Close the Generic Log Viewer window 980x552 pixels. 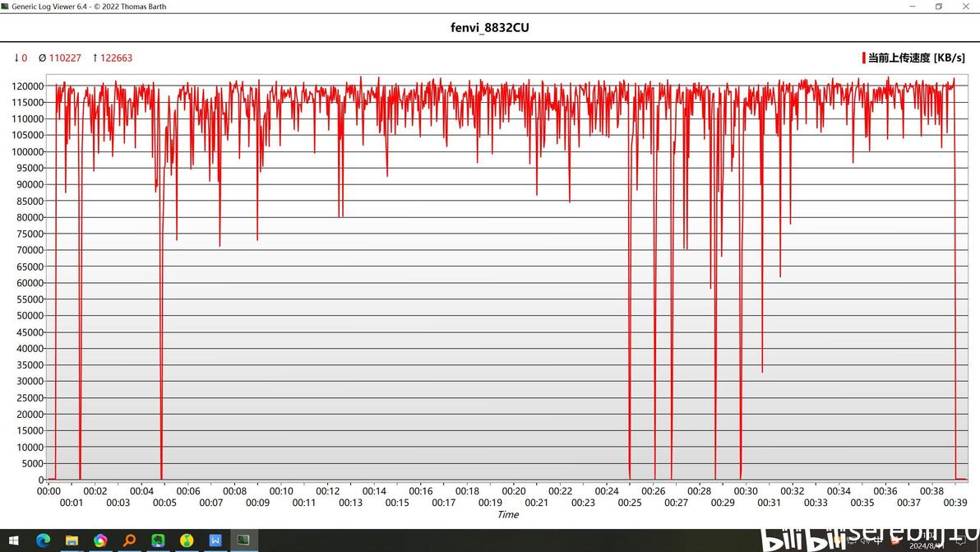click(966, 7)
